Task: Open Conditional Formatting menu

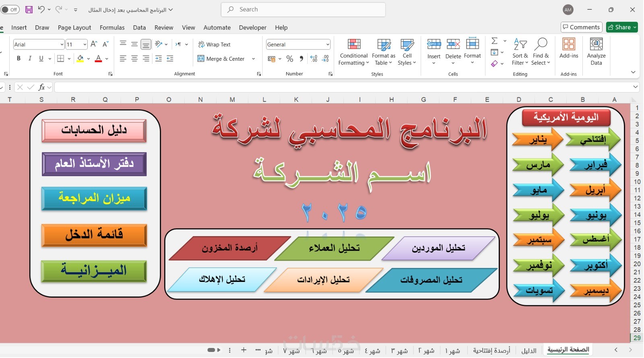Action: 354,52
